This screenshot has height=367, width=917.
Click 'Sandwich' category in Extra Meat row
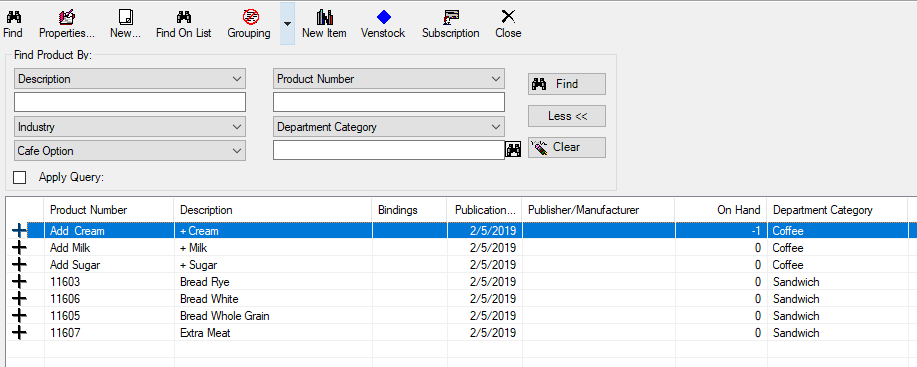point(796,333)
